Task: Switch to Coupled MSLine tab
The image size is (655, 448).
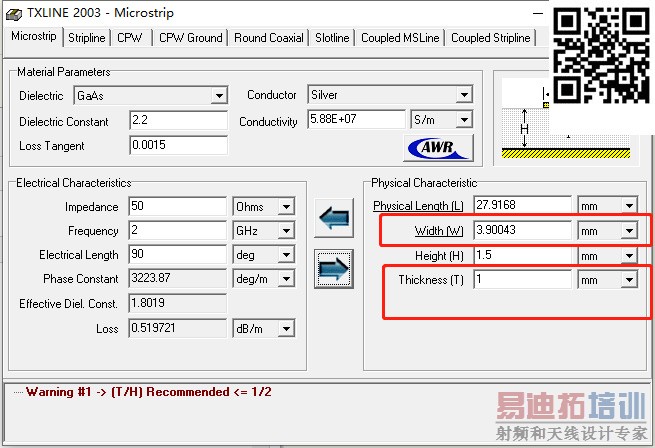Action: 400,38
